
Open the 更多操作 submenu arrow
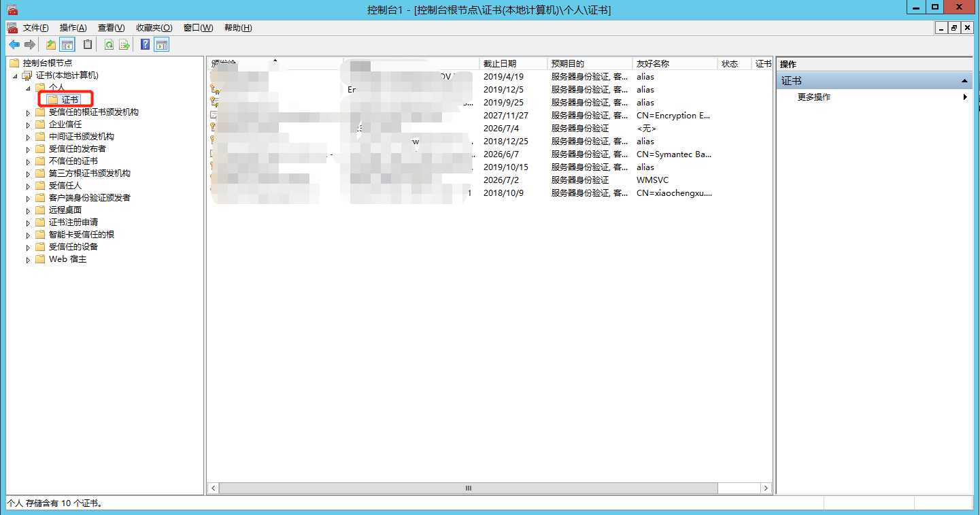point(965,97)
